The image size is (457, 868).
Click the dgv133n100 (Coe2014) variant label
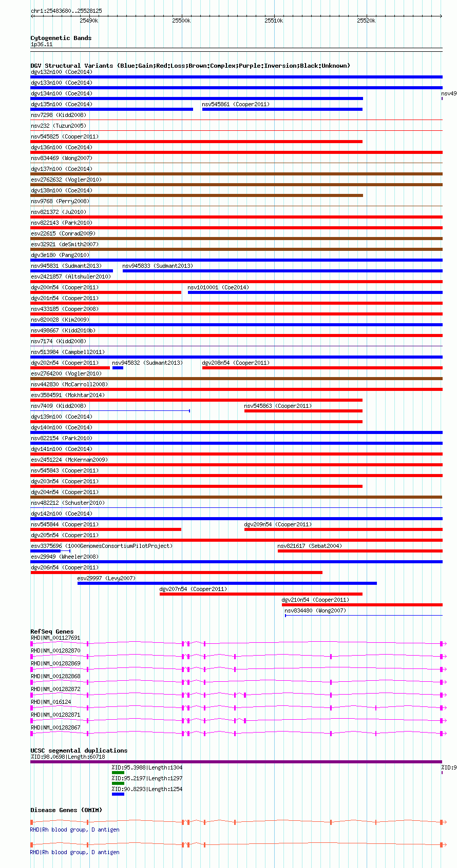tap(62, 83)
